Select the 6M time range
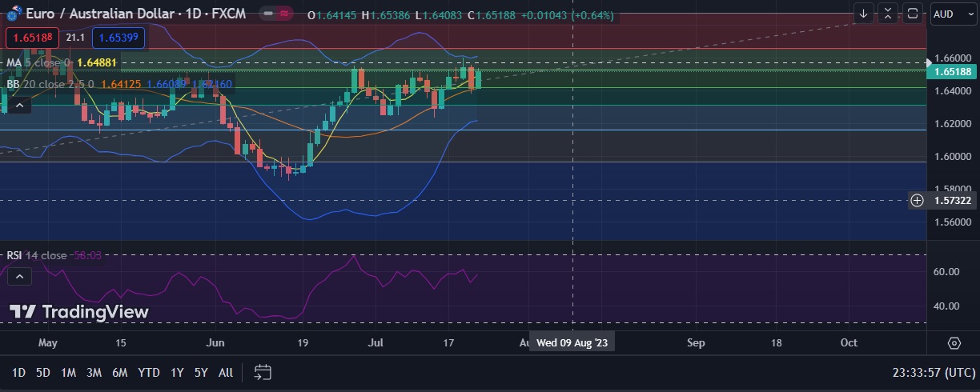This screenshot has height=392, width=980. 120,372
